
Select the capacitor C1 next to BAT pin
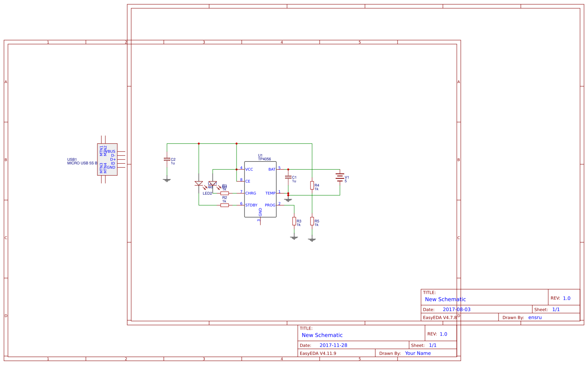(x=289, y=177)
